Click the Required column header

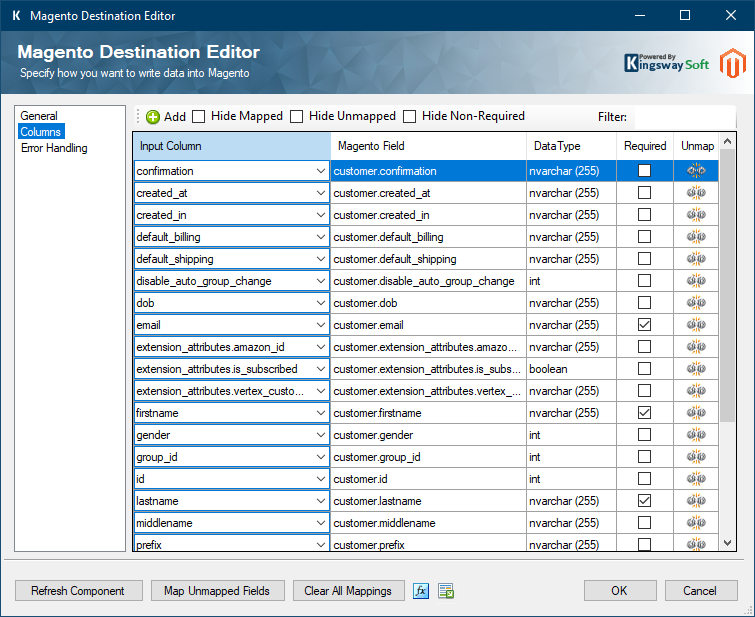pos(645,146)
